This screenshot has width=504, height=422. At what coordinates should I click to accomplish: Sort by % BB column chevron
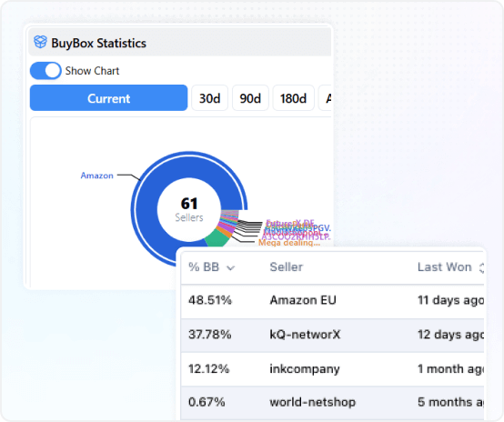point(230,267)
